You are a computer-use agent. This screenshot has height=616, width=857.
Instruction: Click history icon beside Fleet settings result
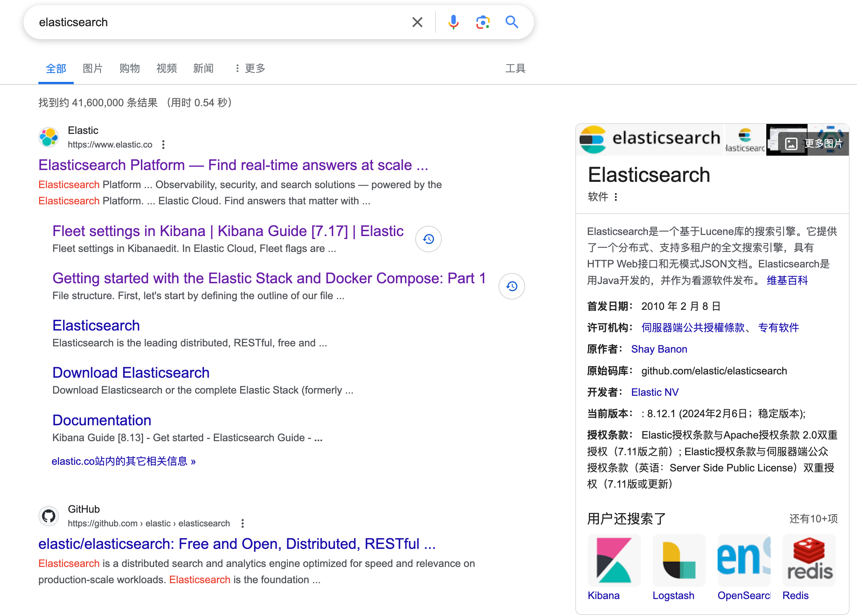(428, 239)
